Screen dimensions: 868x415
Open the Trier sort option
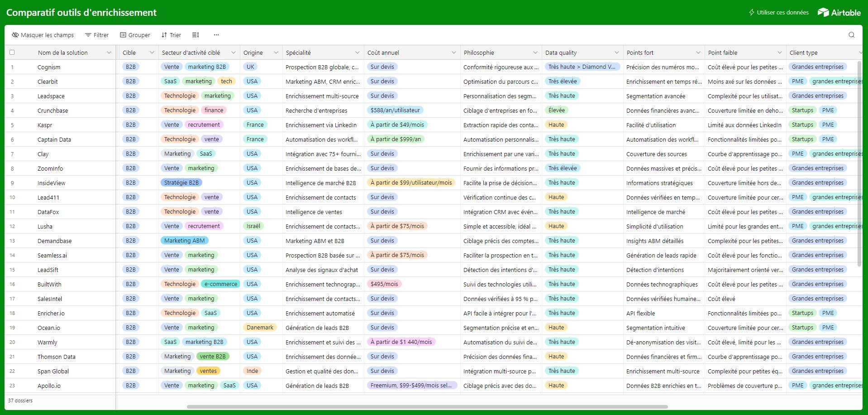(171, 35)
